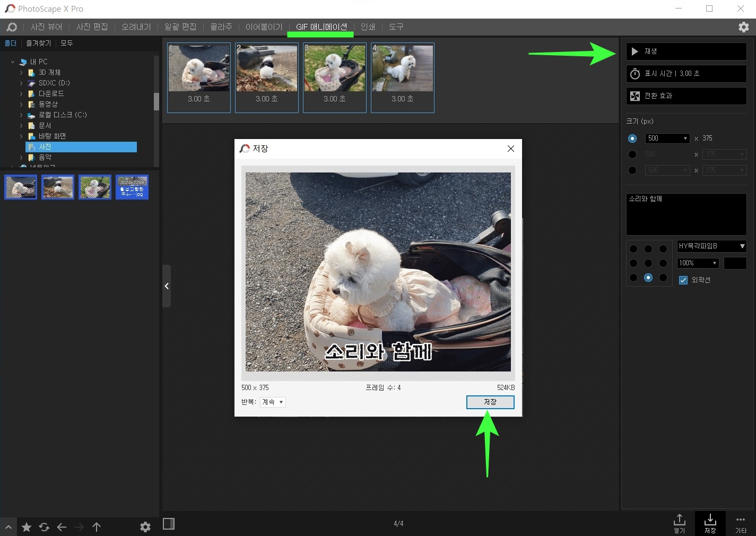Click the 저장 save icon at bottom right

(x=710, y=523)
